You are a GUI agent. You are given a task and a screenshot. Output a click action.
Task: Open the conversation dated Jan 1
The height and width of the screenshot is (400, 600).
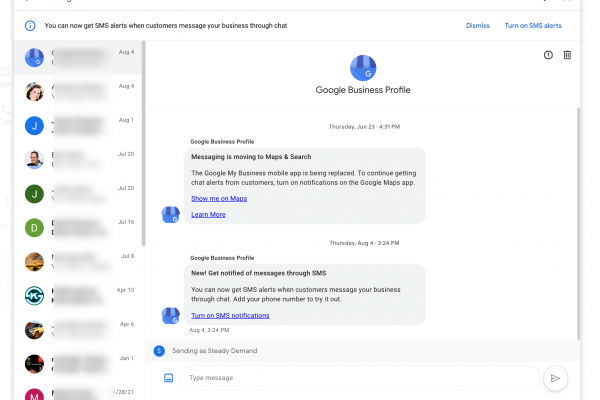80,364
